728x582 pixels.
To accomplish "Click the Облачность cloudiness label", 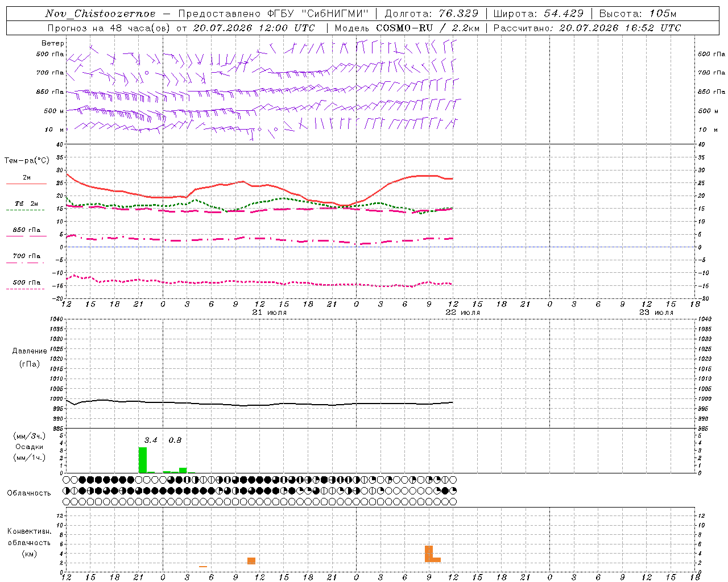I will pos(29,493).
